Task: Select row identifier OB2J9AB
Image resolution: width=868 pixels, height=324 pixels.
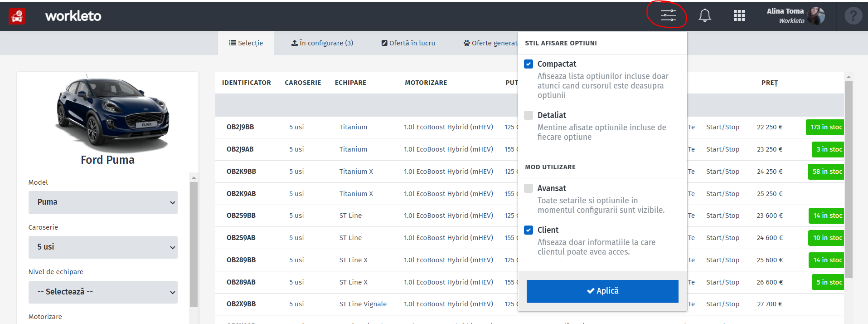Action: coord(240,149)
